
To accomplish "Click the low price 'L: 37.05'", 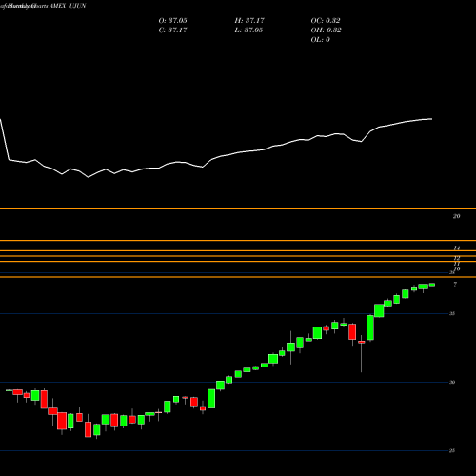I will coord(249,30).
